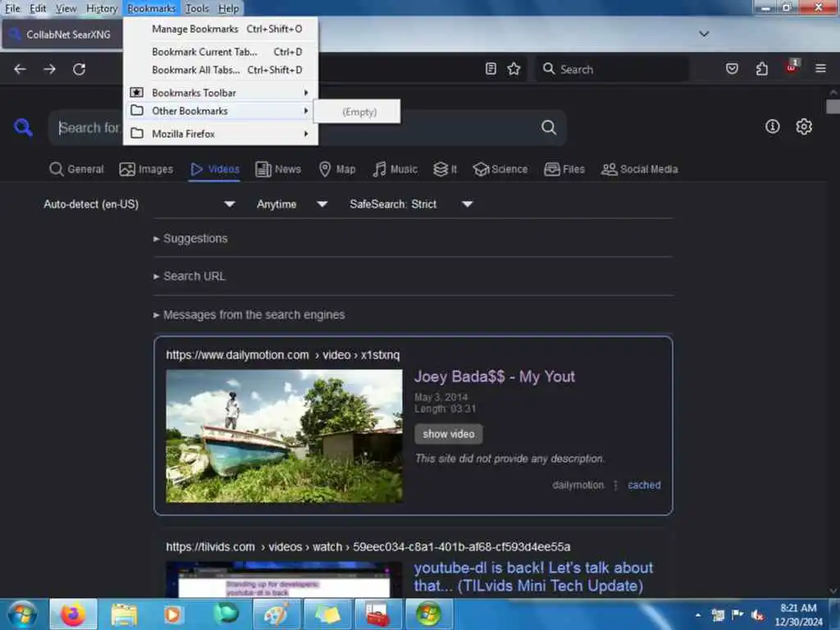Click the Action Center flag tray icon
840x630 pixels.
[737, 614]
